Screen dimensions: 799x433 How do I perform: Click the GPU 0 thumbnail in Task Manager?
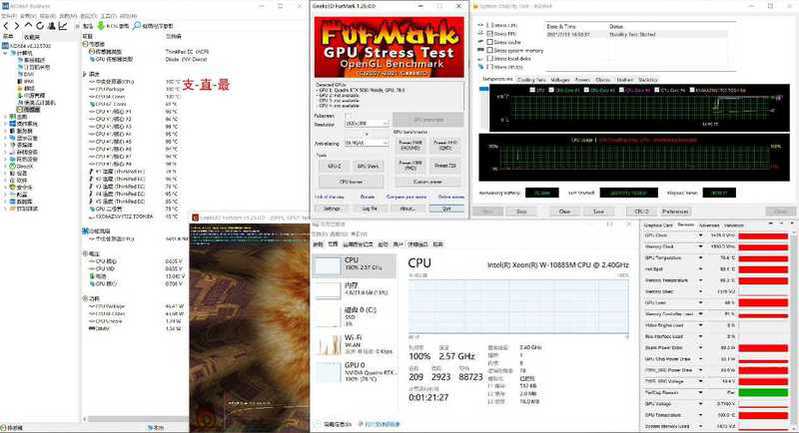coord(327,372)
